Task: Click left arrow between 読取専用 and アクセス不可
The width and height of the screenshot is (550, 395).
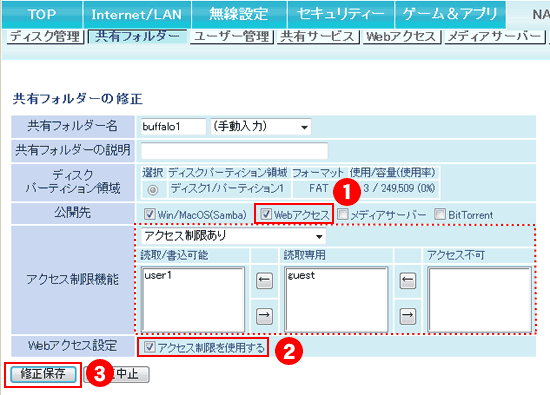Action: [x=408, y=280]
